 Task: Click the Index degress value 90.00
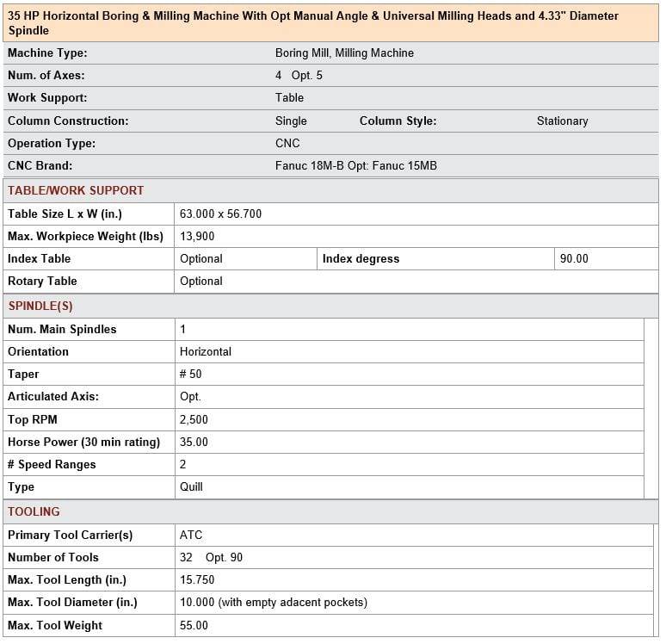click(574, 258)
